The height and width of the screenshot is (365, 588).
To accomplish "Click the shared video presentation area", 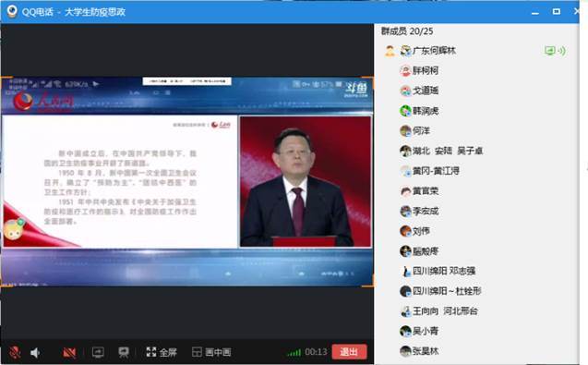I will pyautogui.click(x=186, y=182).
